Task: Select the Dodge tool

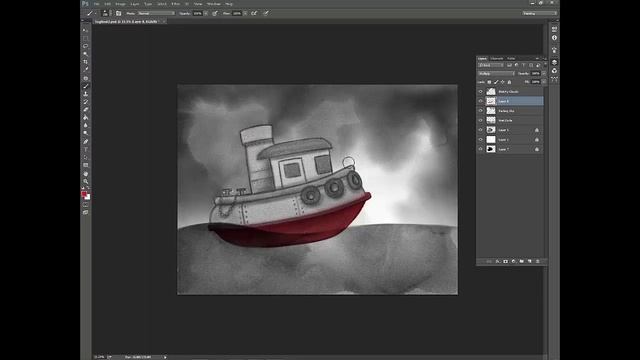Action: pyautogui.click(x=85, y=133)
